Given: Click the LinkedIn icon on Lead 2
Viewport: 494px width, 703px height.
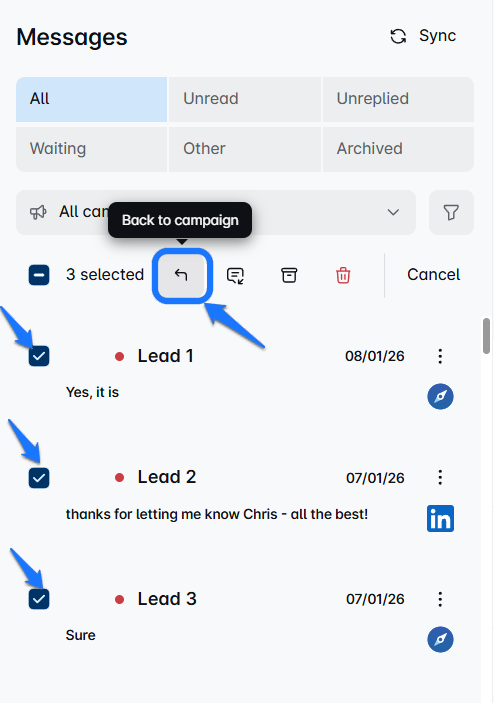Looking at the screenshot, I should pos(440,518).
